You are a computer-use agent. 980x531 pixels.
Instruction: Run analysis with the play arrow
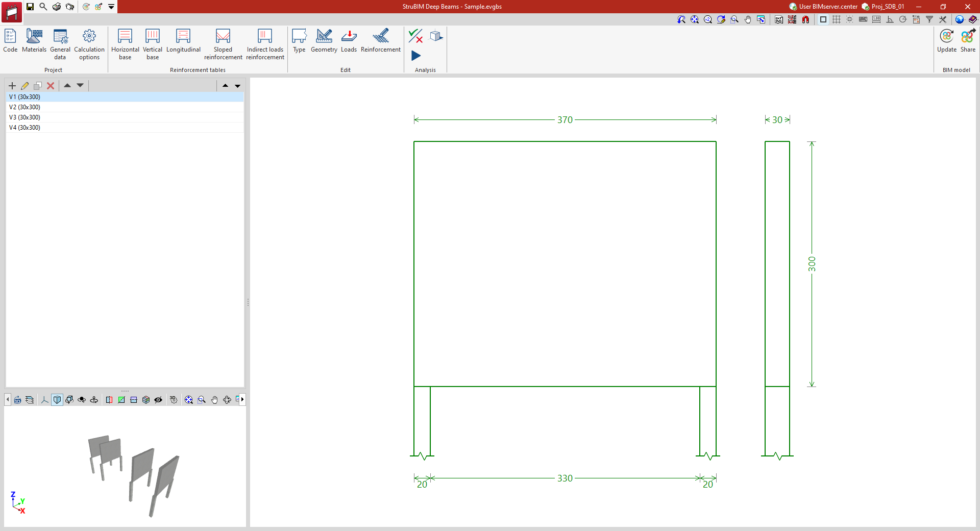click(416, 56)
